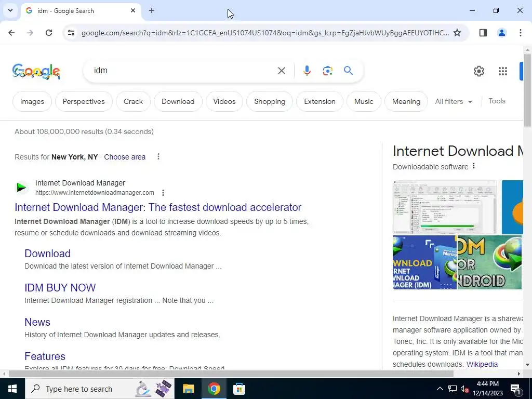The height and width of the screenshot is (399, 532).
Task: Click the vertical page scrollbar
Action: point(527,90)
